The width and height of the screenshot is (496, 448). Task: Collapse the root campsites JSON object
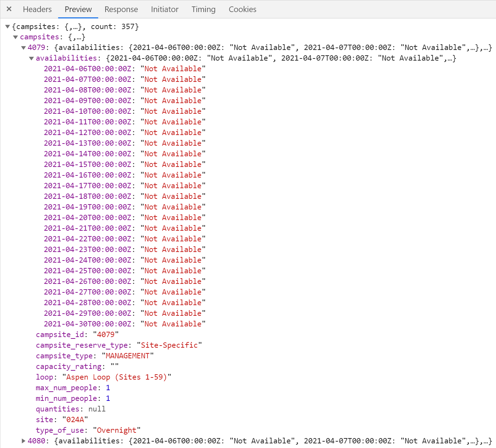(x=7, y=26)
